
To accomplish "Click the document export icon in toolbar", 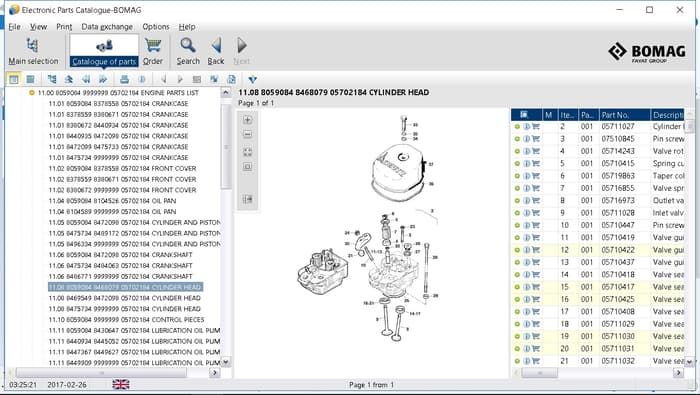I will click(x=231, y=79).
